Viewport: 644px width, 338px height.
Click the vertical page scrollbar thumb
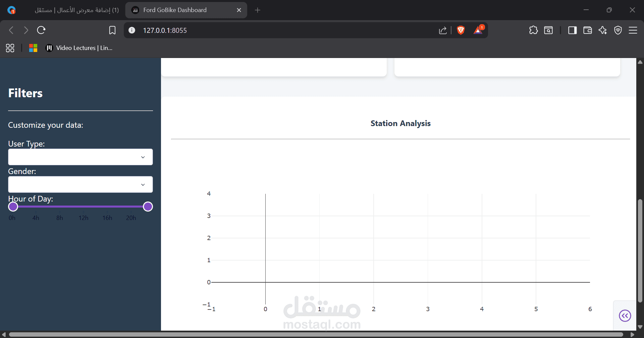[x=640, y=251]
